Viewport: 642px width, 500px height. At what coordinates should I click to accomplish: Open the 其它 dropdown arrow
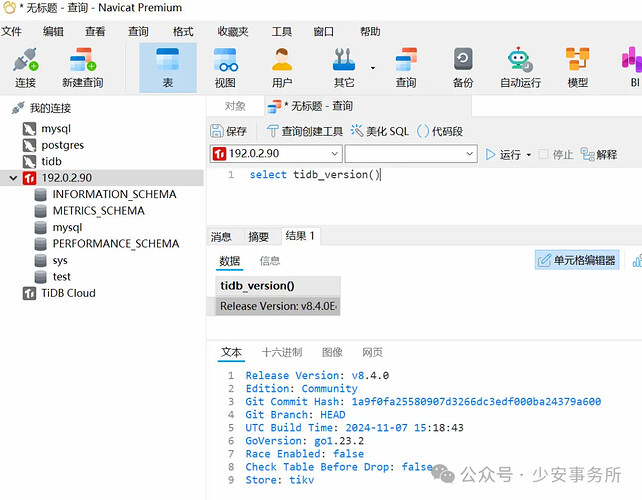click(x=373, y=68)
